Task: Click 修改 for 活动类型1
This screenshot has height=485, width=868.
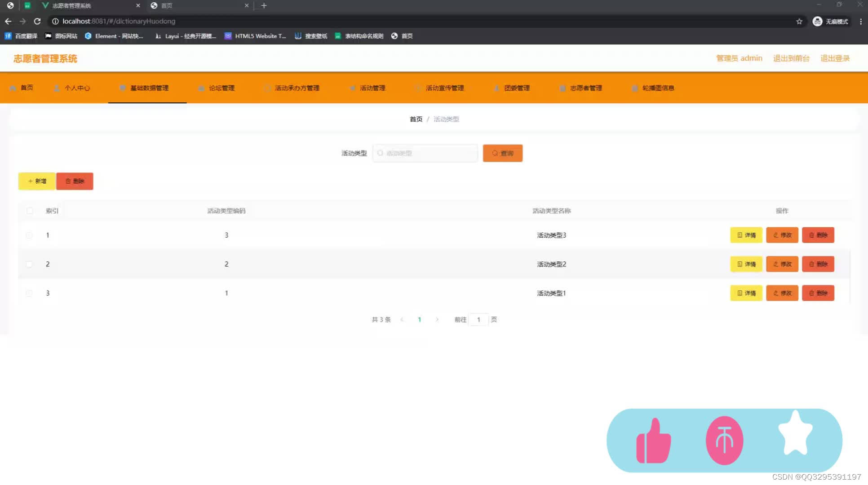Action: (782, 293)
